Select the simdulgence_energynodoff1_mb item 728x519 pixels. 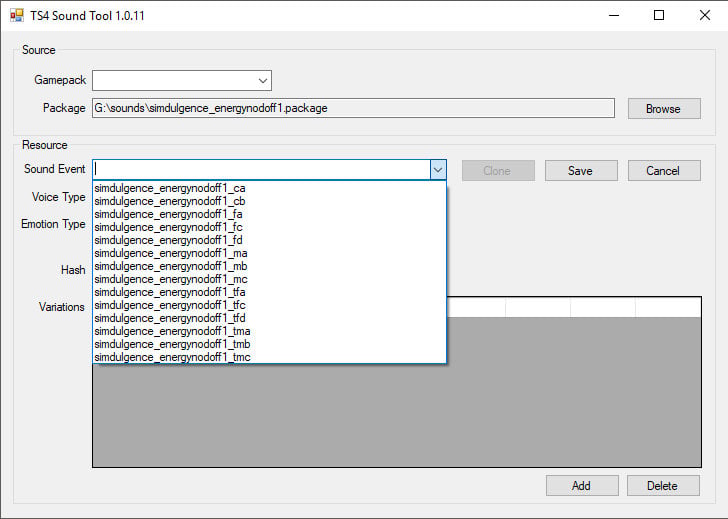[269, 266]
